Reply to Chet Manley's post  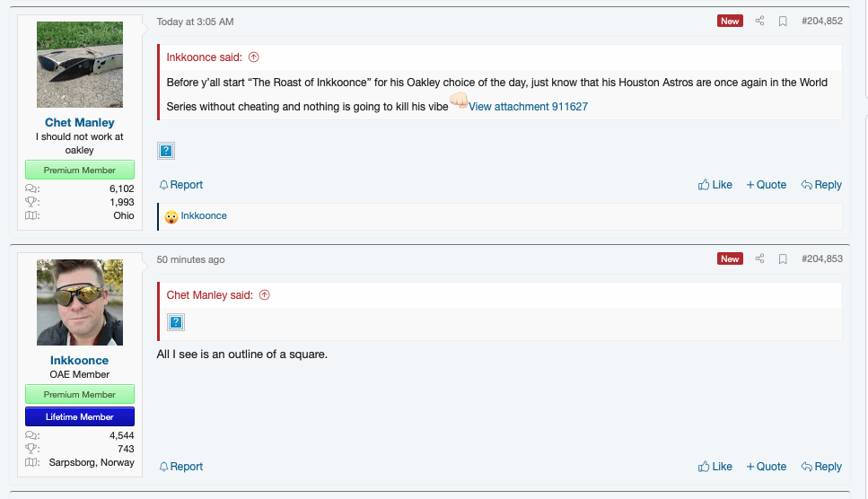[821, 185]
